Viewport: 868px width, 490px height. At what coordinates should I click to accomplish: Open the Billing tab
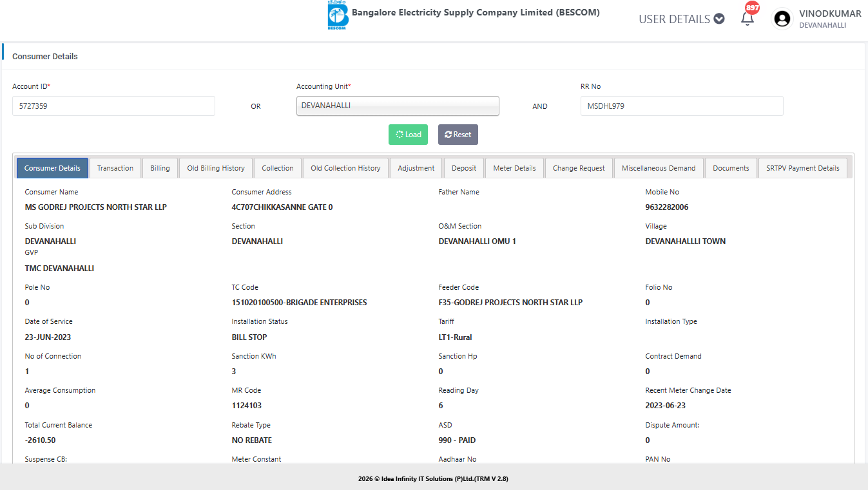pos(160,168)
